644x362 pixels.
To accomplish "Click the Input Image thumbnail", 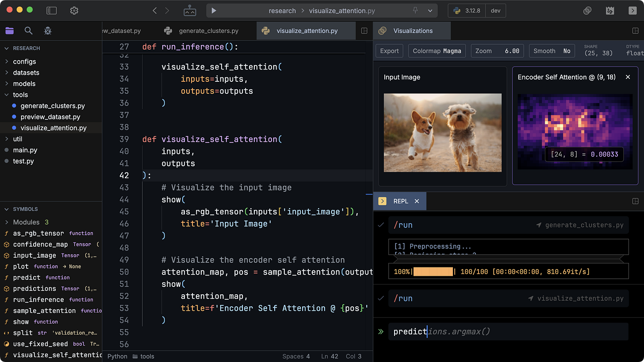I will pyautogui.click(x=443, y=133).
